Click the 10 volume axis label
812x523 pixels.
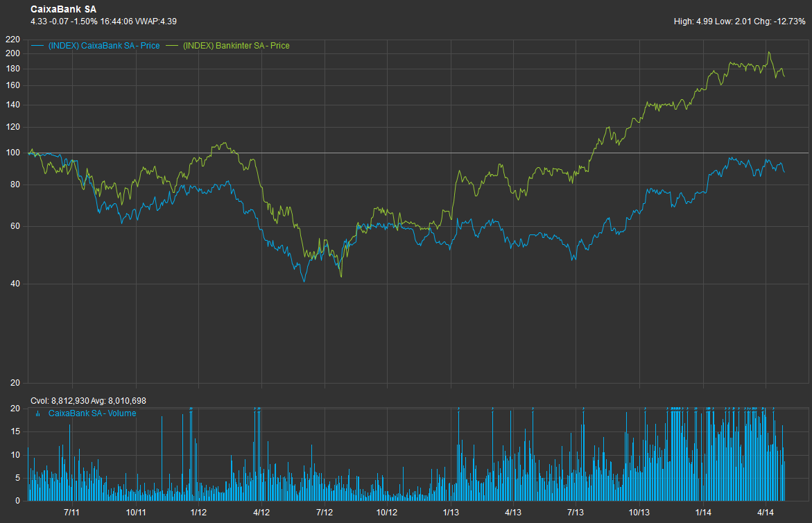tap(15, 454)
